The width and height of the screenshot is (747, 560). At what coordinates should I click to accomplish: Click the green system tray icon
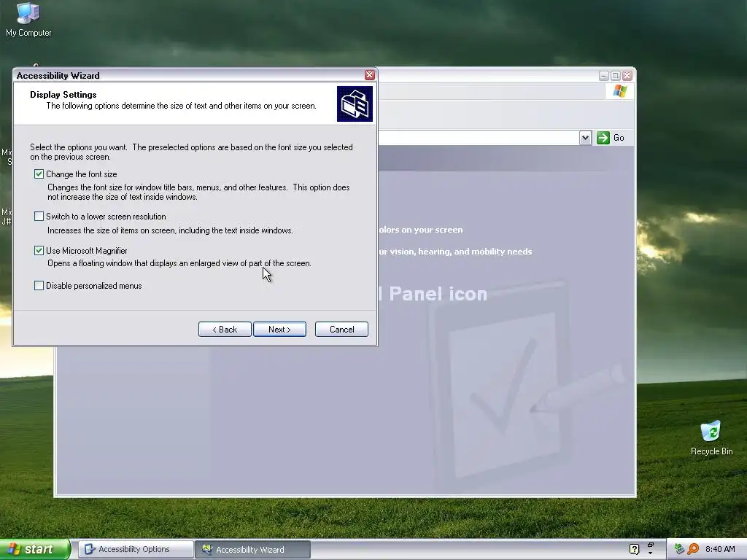679,549
